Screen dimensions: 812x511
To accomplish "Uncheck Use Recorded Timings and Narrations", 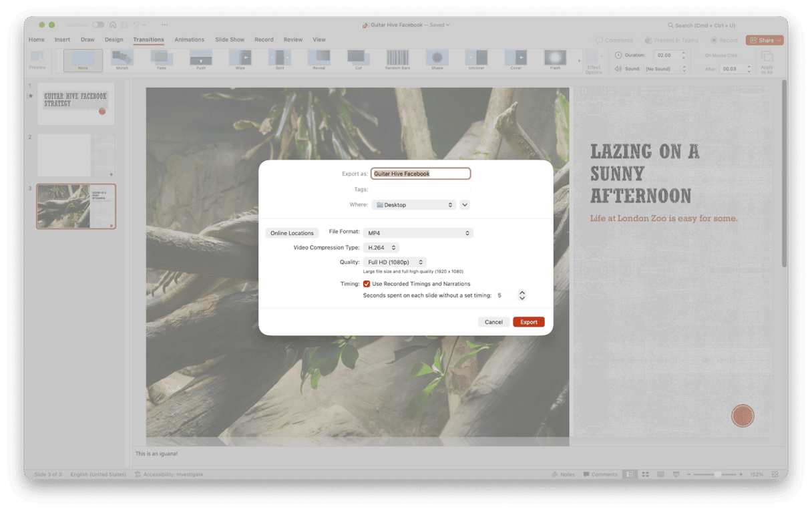I will pyautogui.click(x=367, y=284).
